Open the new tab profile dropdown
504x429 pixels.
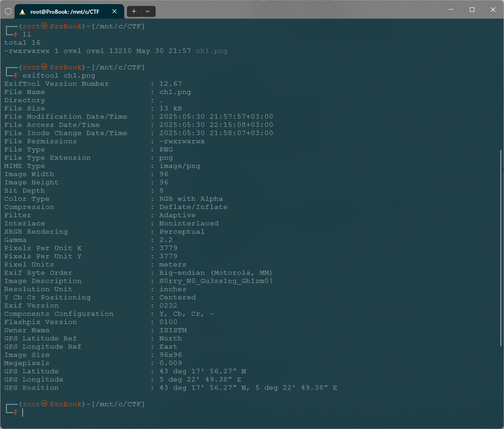coord(147,11)
